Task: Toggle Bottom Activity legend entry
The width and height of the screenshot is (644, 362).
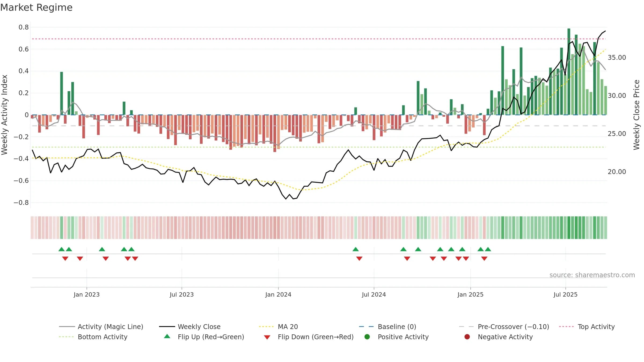Action: coord(93,337)
